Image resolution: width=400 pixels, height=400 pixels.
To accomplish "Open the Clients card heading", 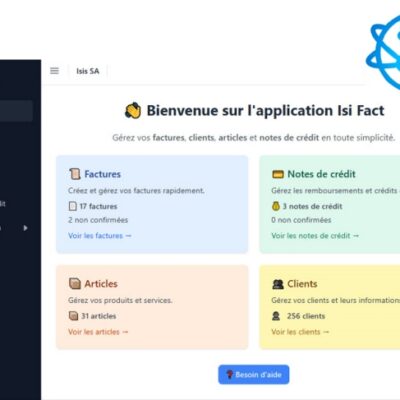I will point(302,284).
